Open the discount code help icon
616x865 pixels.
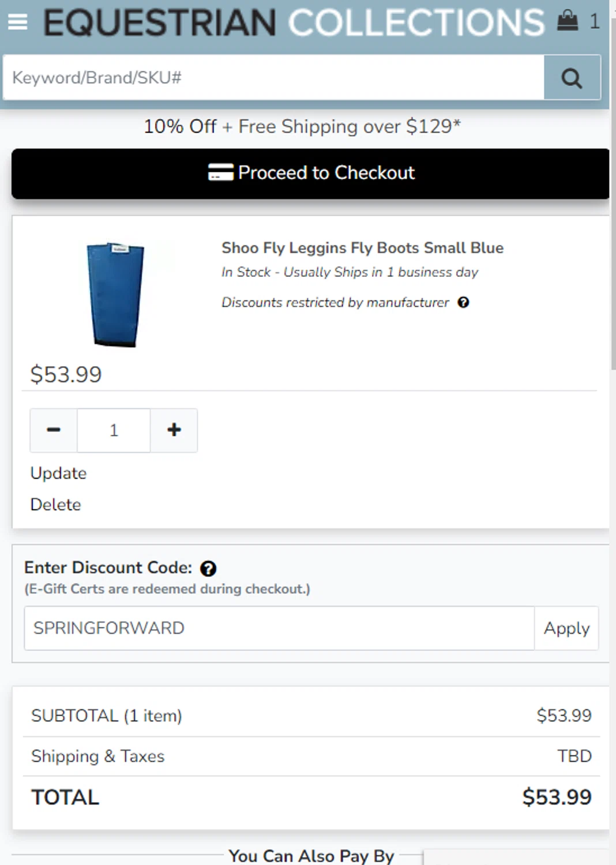pos(208,569)
